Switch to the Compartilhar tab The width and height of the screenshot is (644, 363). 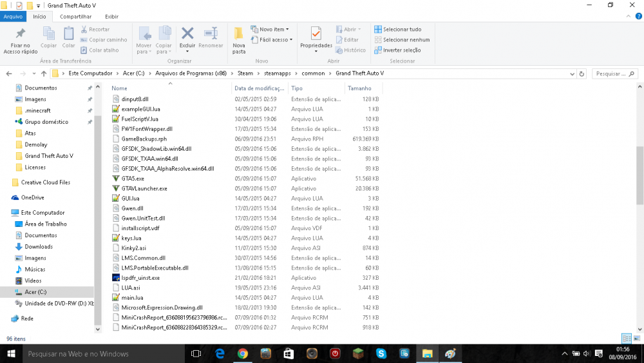pos(75,16)
